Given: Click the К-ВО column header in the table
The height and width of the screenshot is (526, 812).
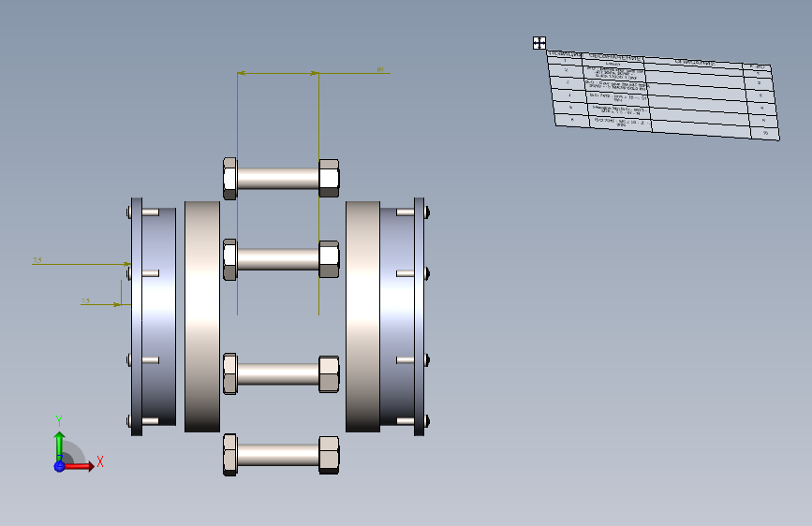Looking at the screenshot, I should click(757, 66).
